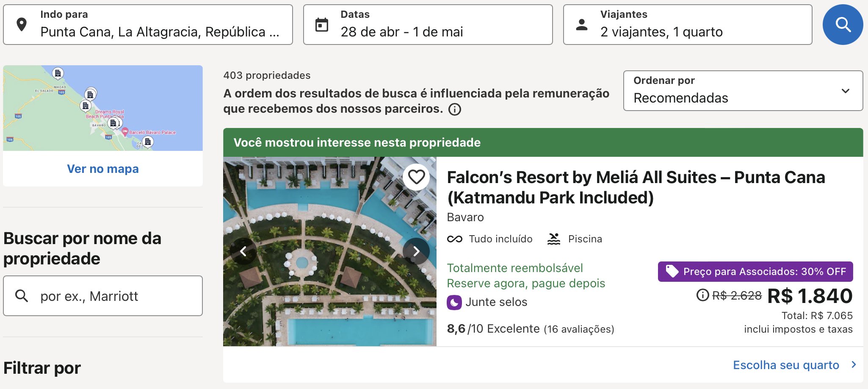Open the Datas date picker field
This screenshot has height=389, width=868.
[x=428, y=25]
